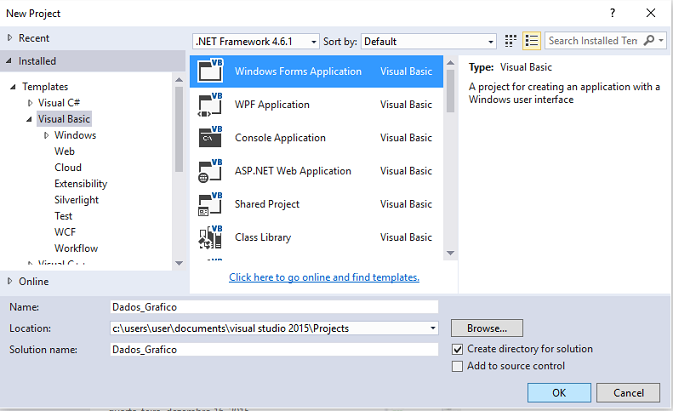This screenshot has width=673, height=411.
Task: Select the Workflow template category
Action: pyautogui.click(x=76, y=248)
